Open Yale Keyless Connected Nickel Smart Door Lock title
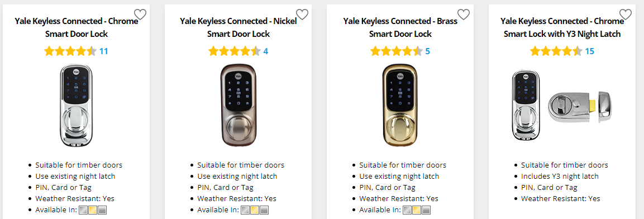 (x=238, y=27)
